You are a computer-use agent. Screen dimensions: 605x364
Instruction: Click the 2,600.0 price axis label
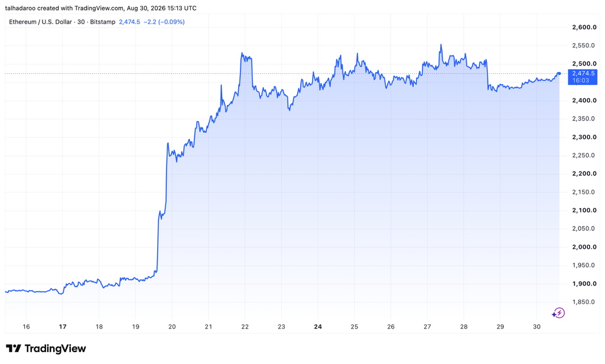point(584,27)
